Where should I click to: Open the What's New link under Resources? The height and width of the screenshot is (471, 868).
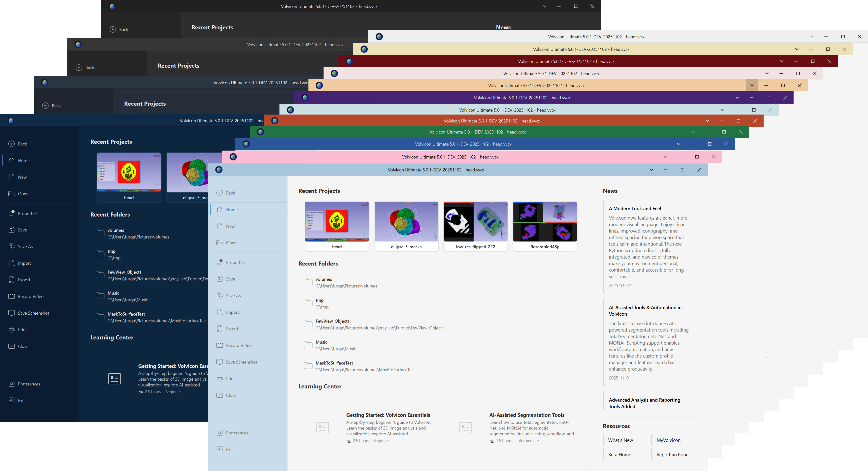[x=620, y=440]
